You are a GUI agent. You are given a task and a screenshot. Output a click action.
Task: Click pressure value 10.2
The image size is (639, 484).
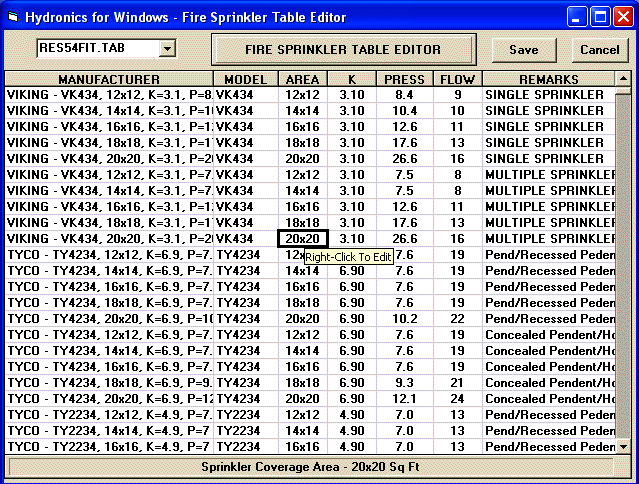click(x=404, y=319)
